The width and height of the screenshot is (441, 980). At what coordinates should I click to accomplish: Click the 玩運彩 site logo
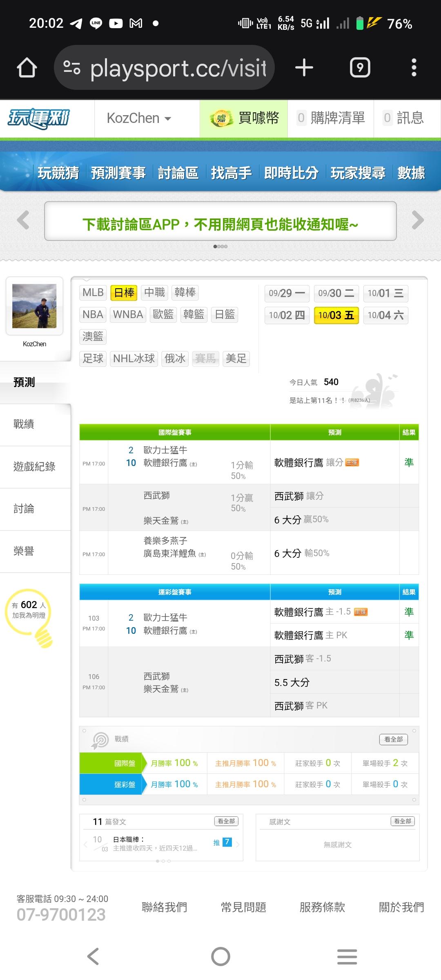point(39,118)
